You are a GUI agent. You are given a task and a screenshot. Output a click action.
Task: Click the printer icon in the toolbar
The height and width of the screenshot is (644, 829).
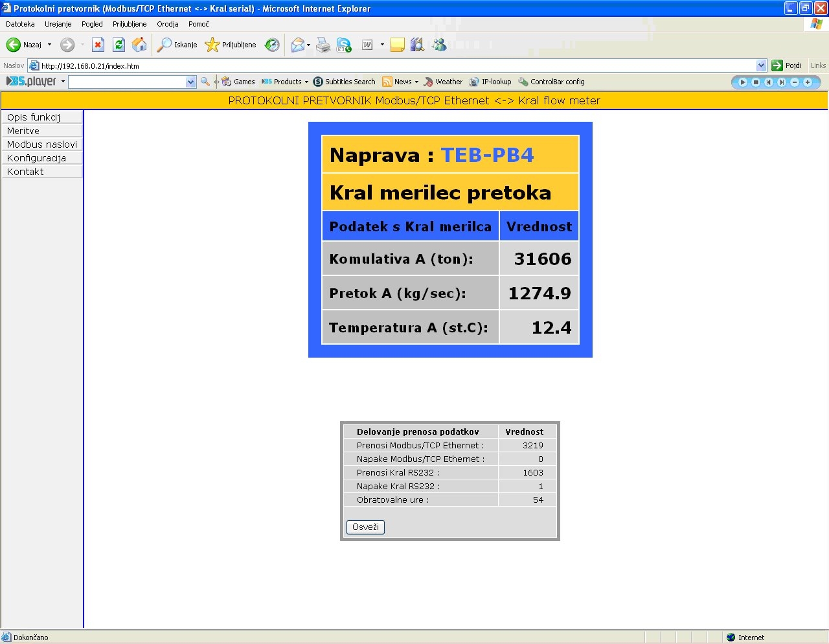pyautogui.click(x=323, y=45)
